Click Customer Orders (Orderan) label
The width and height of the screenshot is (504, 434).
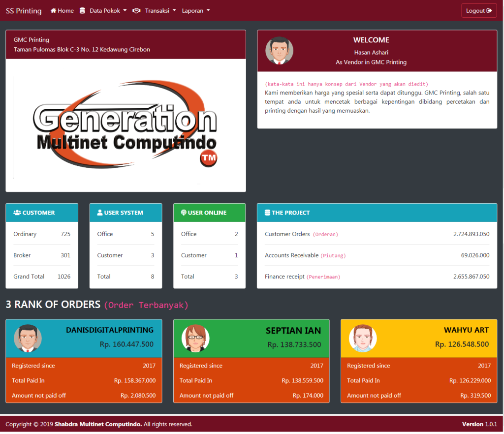coord(302,234)
